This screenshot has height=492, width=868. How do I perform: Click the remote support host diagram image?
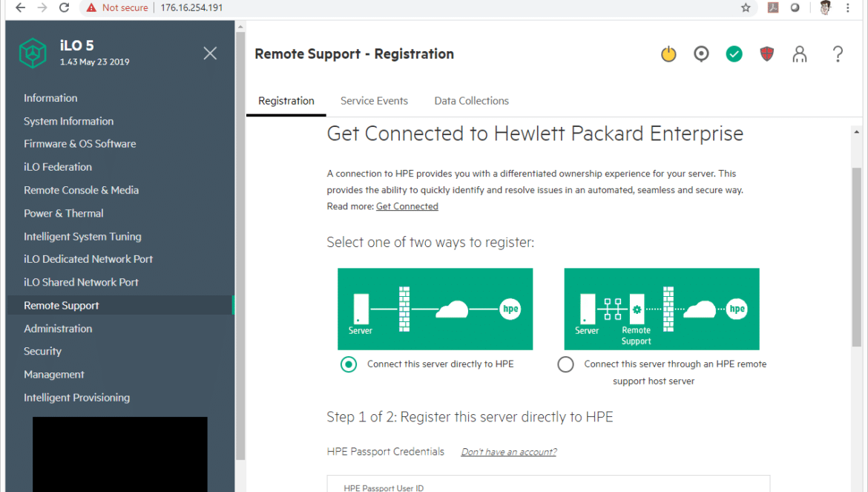click(662, 309)
